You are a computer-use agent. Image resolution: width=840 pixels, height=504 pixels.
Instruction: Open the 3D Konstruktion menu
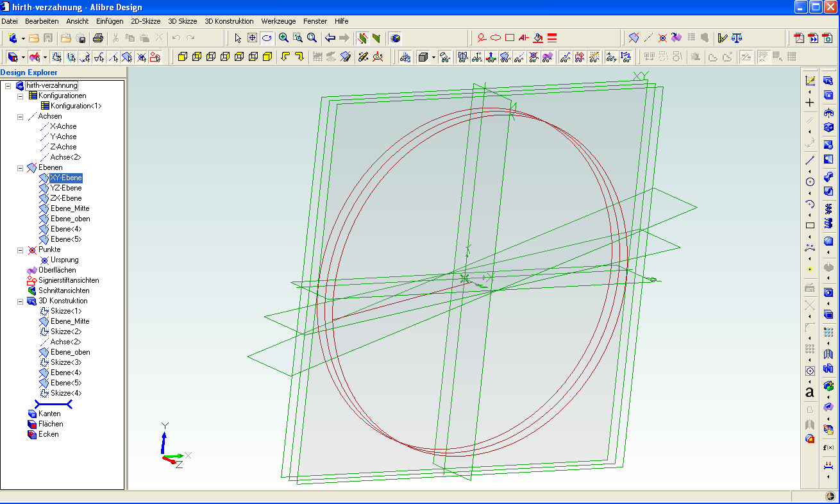click(x=229, y=21)
